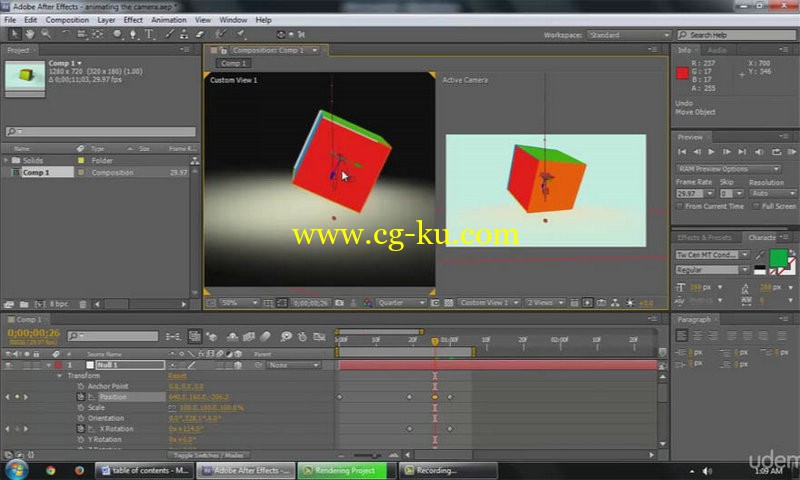Screen dimensions: 800x480
Task: Click the Comp 1 breadcrumb button in viewer
Action: pos(233,64)
